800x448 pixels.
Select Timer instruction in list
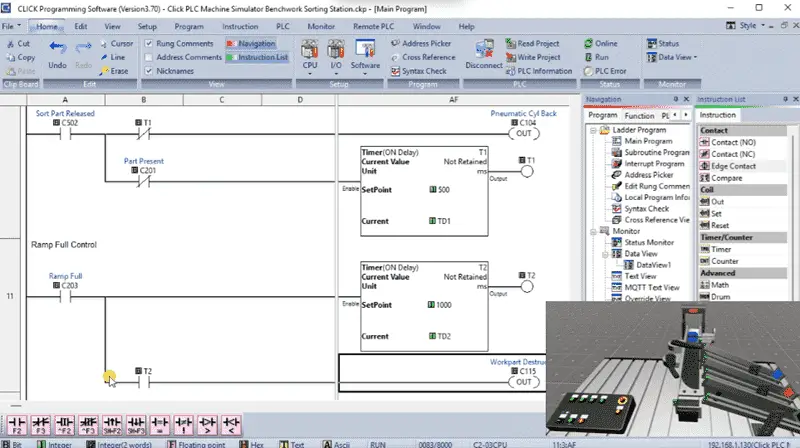716,250
